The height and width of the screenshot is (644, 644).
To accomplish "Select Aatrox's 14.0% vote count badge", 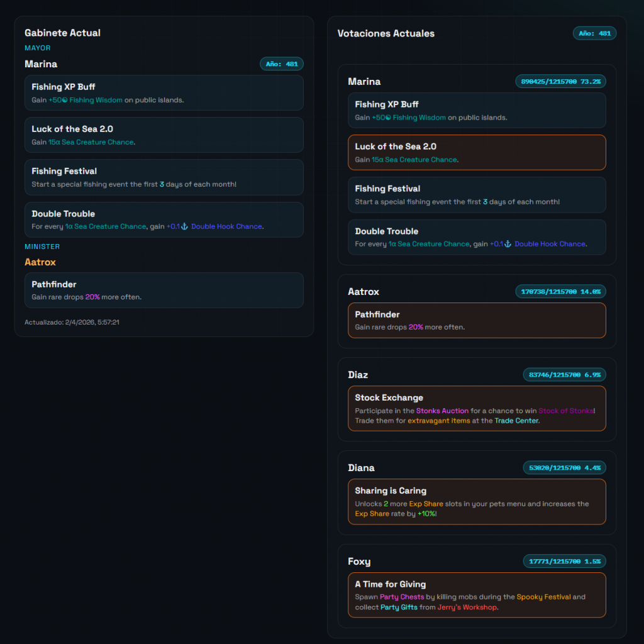I will tap(560, 292).
